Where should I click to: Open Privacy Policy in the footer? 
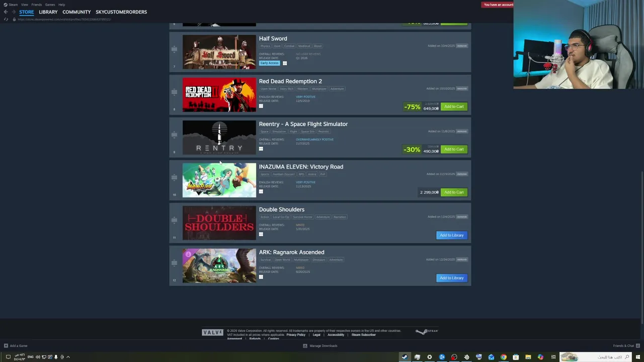point(296,335)
